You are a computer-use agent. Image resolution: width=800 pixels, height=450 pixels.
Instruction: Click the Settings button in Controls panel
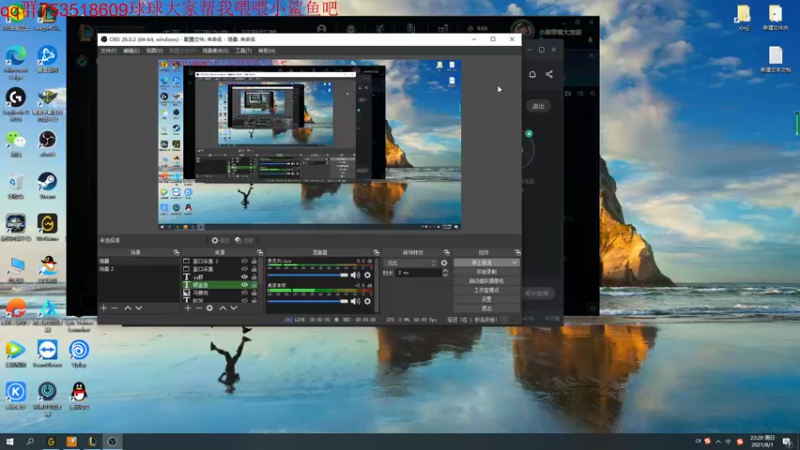pos(486,299)
